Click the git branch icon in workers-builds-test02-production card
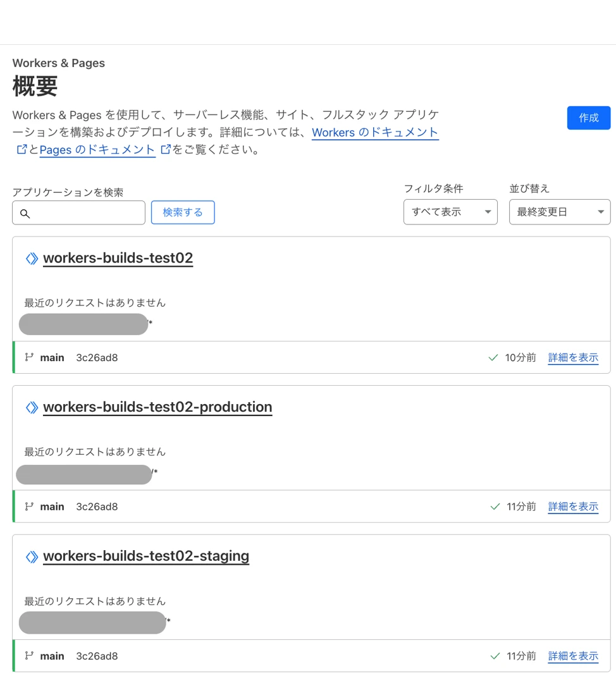 click(29, 507)
